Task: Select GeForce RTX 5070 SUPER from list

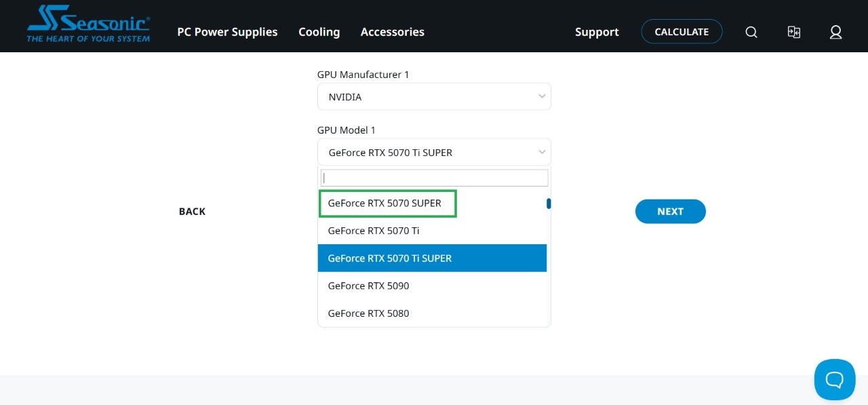Action: tap(387, 203)
